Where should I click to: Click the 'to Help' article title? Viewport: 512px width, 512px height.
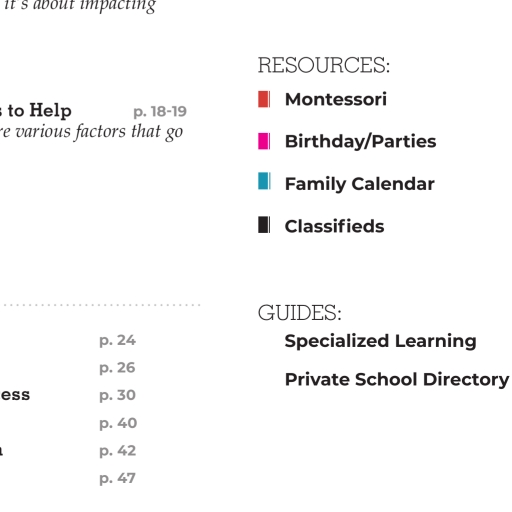coord(39,110)
